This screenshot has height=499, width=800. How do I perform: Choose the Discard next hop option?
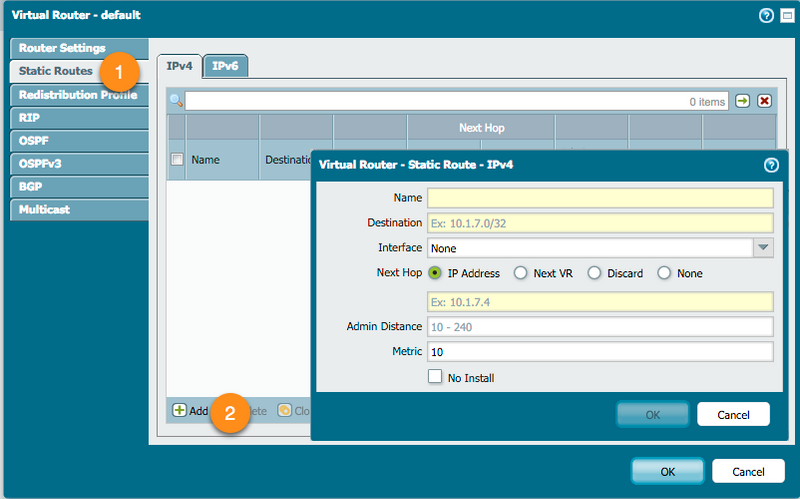(x=594, y=273)
